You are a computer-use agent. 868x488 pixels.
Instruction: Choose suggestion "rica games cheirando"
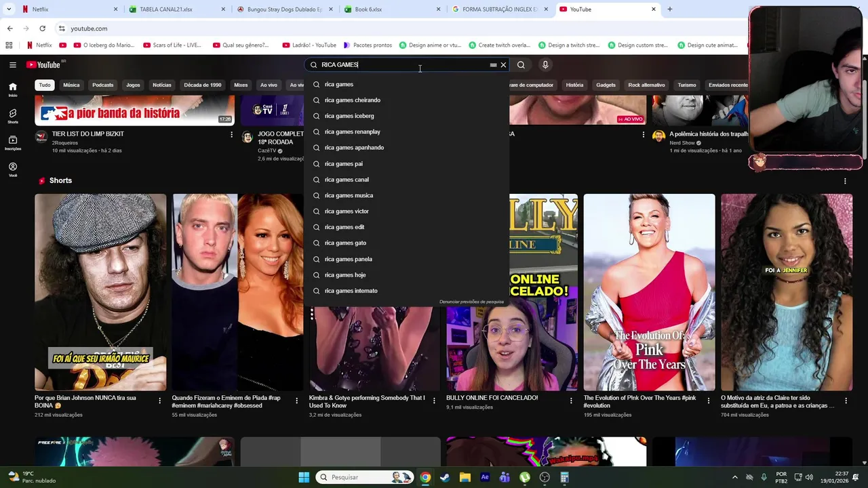407,100
